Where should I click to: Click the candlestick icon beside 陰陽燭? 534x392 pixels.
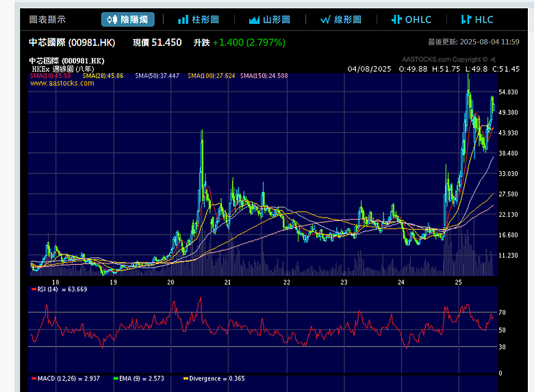(112, 19)
